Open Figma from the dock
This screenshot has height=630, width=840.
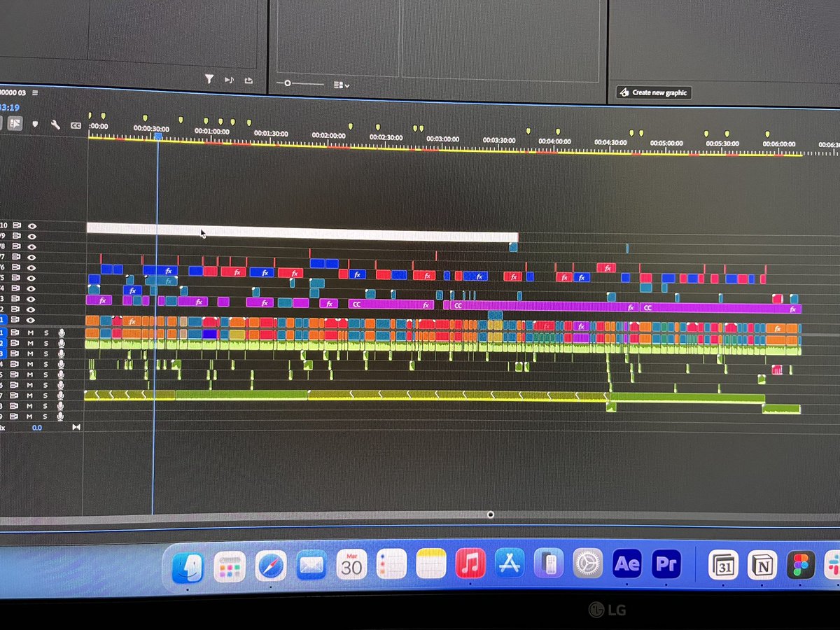click(x=800, y=566)
